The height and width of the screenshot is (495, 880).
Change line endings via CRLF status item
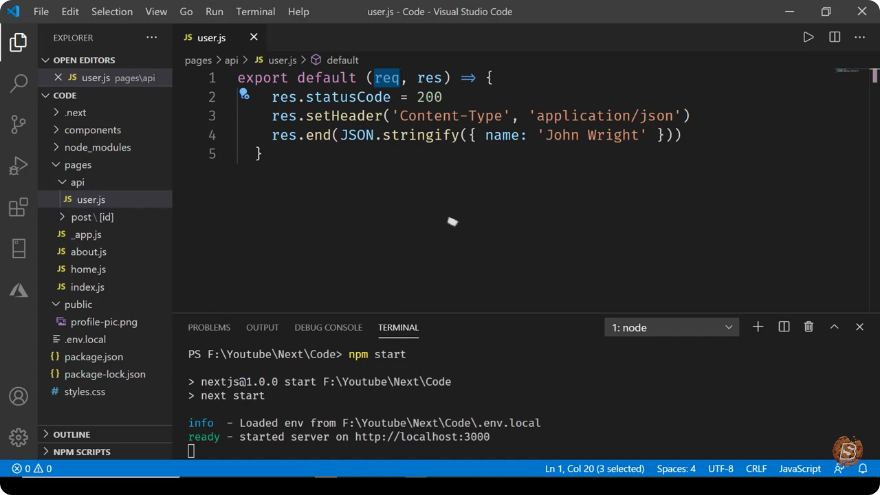[756, 468]
